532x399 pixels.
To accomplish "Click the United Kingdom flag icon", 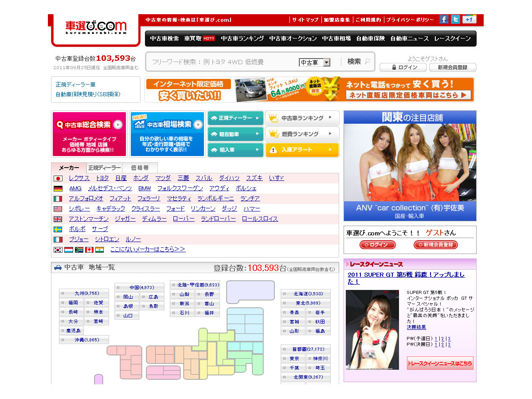I will pyautogui.click(x=58, y=219).
